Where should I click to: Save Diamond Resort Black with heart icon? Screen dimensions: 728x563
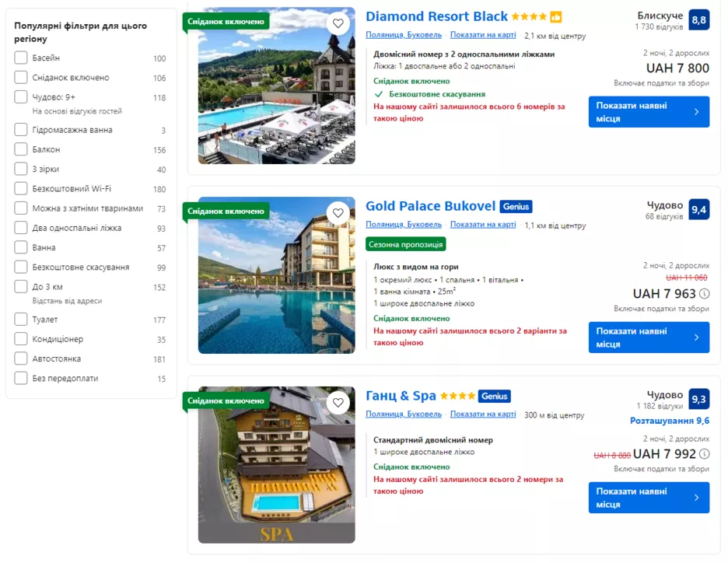[x=338, y=23]
